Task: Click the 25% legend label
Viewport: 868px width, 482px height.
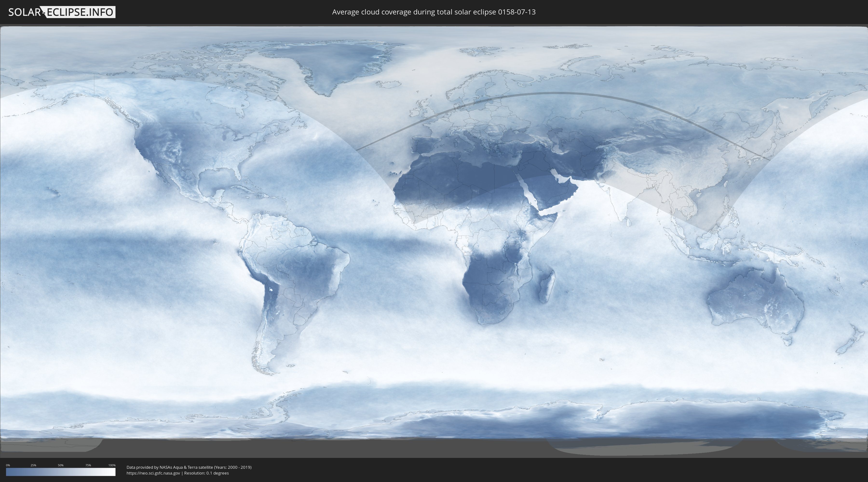Action: tap(33, 465)
